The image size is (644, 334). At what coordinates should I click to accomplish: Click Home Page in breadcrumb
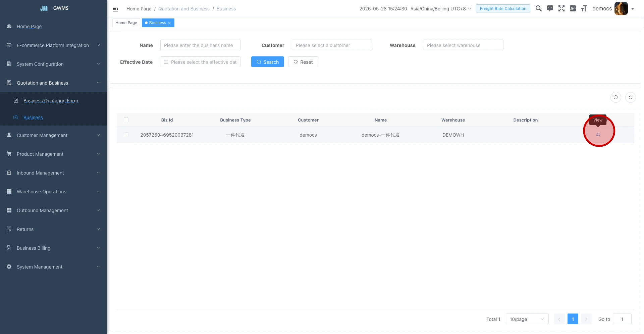tap(139, 9)
